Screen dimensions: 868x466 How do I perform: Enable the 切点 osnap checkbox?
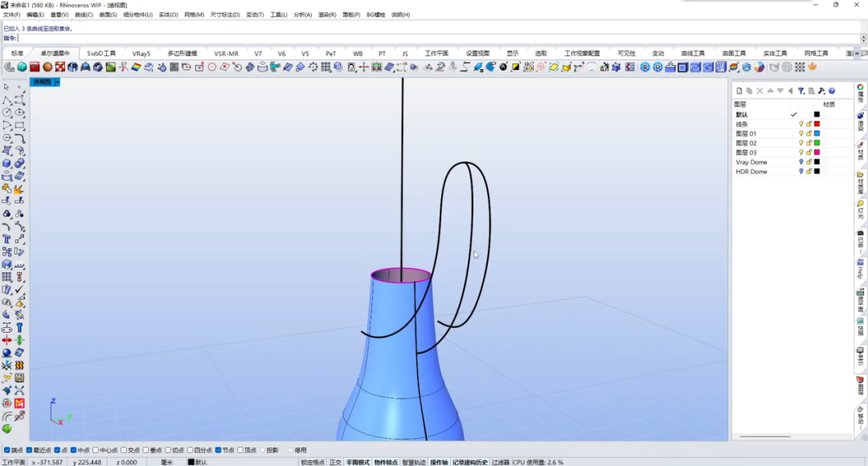tap(168, 450)
